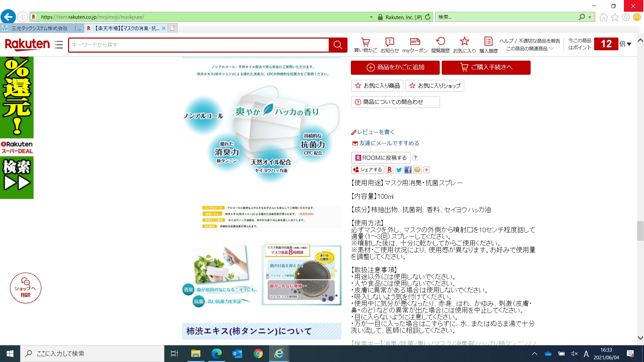Open the IE favorites star icon

(615, 17)
